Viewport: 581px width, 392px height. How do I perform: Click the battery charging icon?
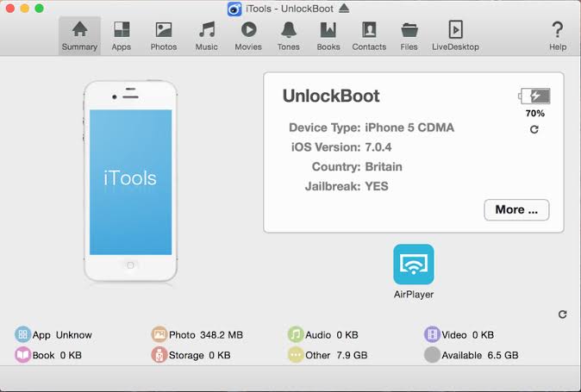(x=534, y=96)
